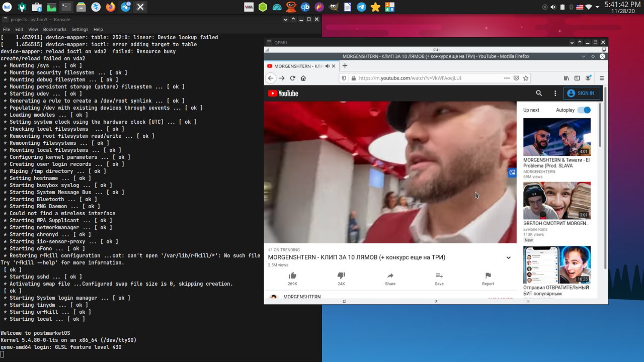The width and height of the screenshot is (644, 362).
Task: Open tracking protection shield in address bar
Action: [344, 78]
